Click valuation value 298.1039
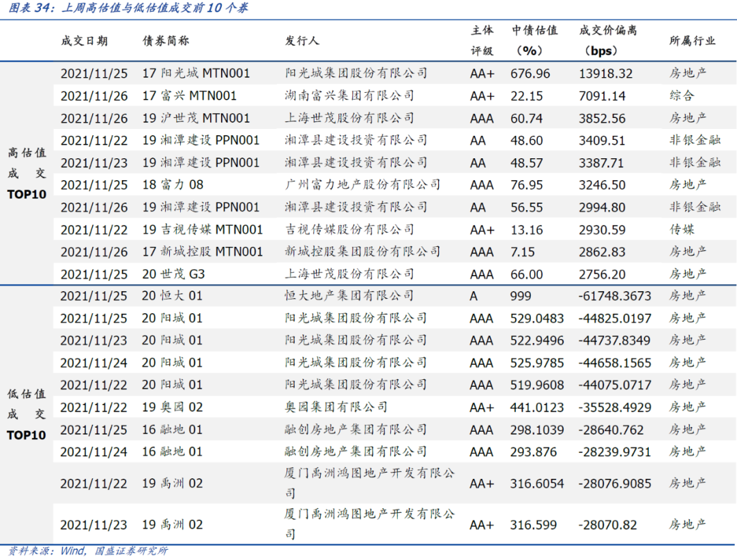737x560 pixels. click(x=537, y=430)
